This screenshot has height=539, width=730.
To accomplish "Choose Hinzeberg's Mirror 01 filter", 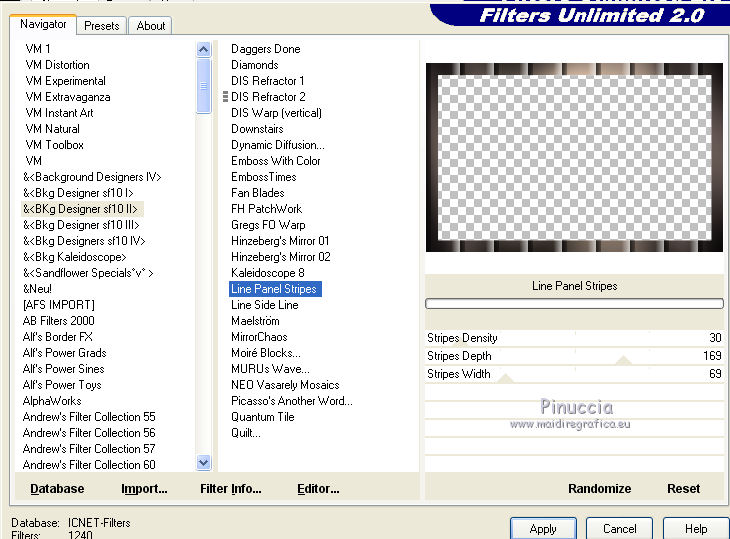I will (x=280, y=241).
